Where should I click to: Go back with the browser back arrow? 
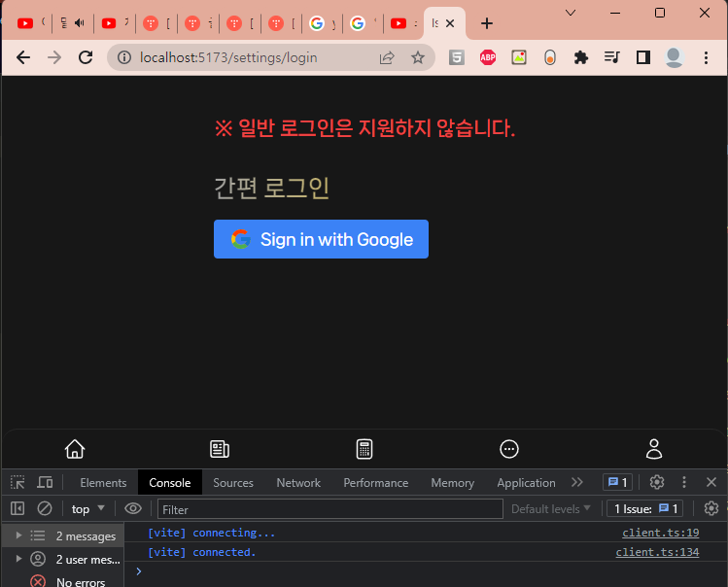pos(23,57)
